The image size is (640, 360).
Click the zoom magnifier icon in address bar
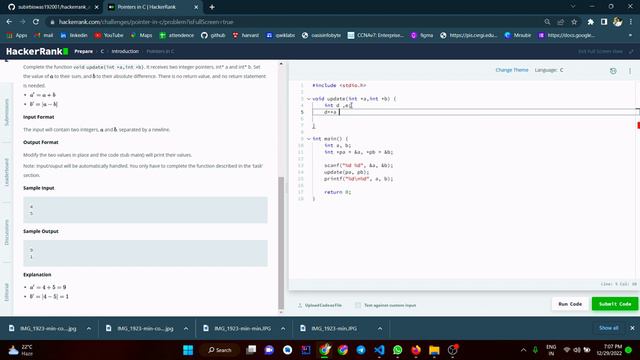547,22
